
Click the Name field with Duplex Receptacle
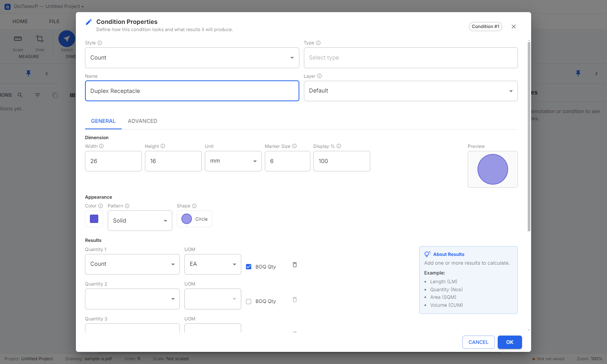(x=192, y=91)
